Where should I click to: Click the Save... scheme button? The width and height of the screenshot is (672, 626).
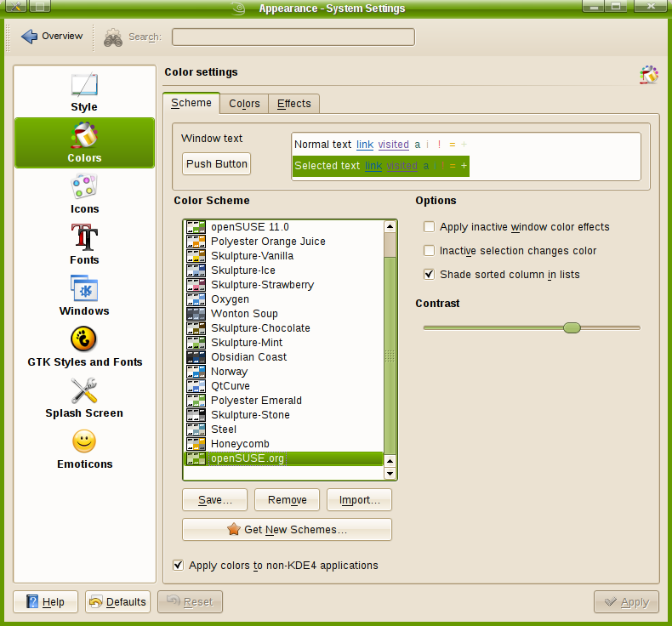tap(214, 499)
